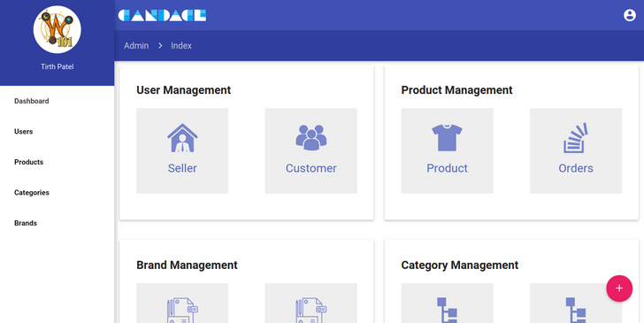Click the first Category Management tree icon
644x323 pixels.
(447, 311)
